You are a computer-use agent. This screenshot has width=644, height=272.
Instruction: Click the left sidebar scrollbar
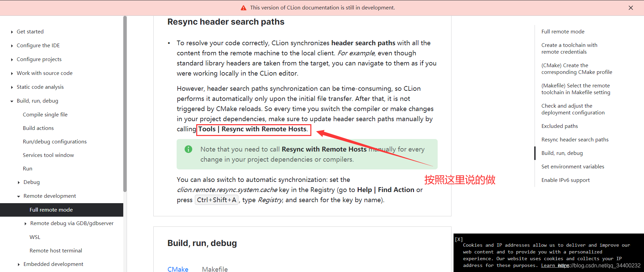click(125, 104)
